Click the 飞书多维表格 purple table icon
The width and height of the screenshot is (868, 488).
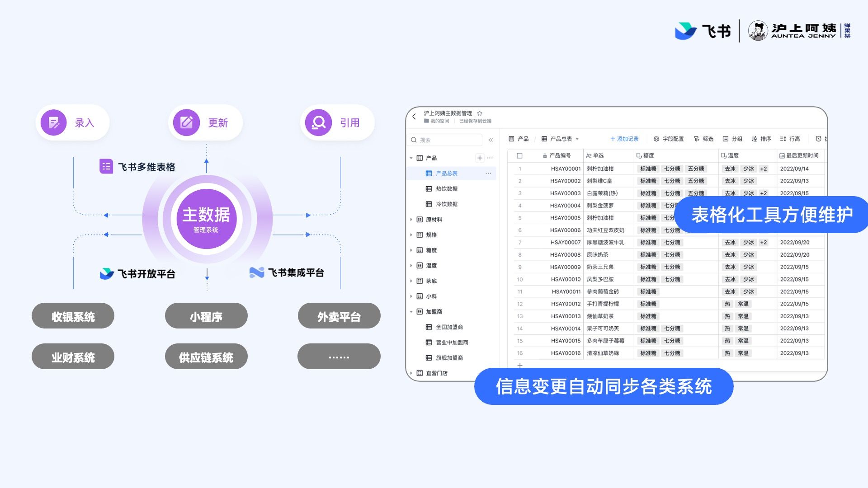(x=106, y=167)
